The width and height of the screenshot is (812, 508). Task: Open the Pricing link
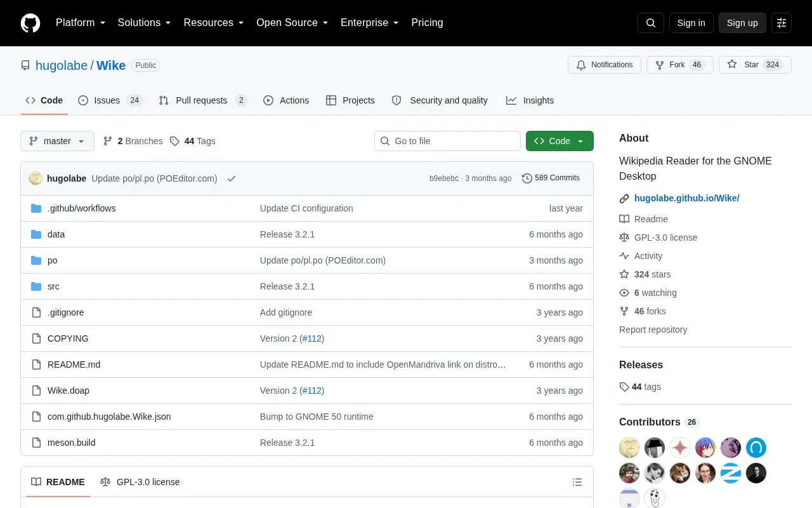pyautogui.click(x=427, y=23)
